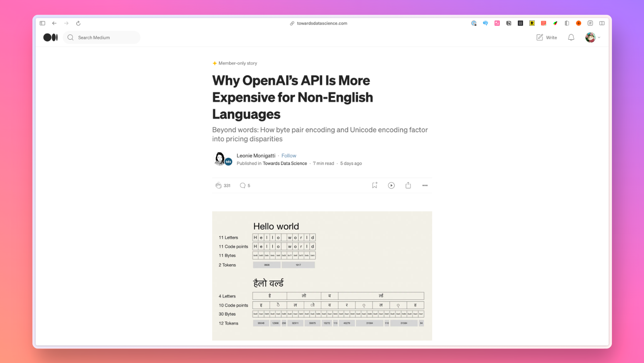Go back to the previous page
The width and height of the screenshot is (644, 363).
click(54, 23)
